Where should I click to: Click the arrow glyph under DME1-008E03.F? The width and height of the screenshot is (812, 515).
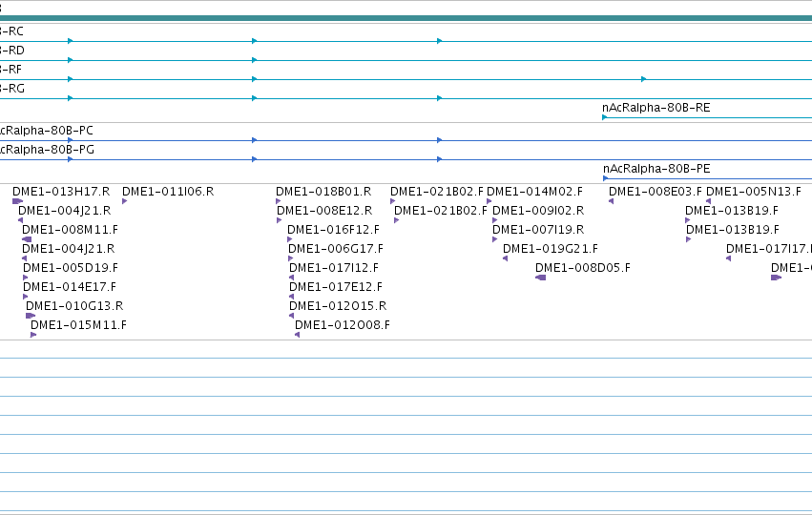[611, 201]
